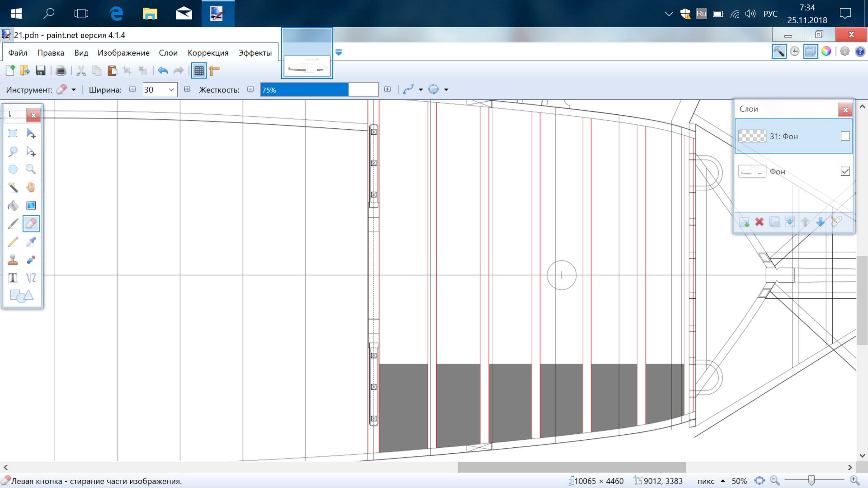868x488 pixels.
Task: Hide the 'Фон' layer via checkbox
Action: tap(845, 172)
